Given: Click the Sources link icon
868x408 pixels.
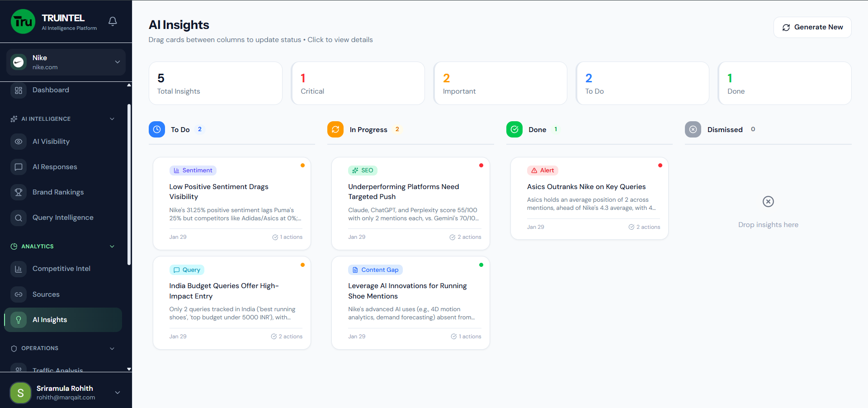Looking at the screenshot, I should click(19, 294).
